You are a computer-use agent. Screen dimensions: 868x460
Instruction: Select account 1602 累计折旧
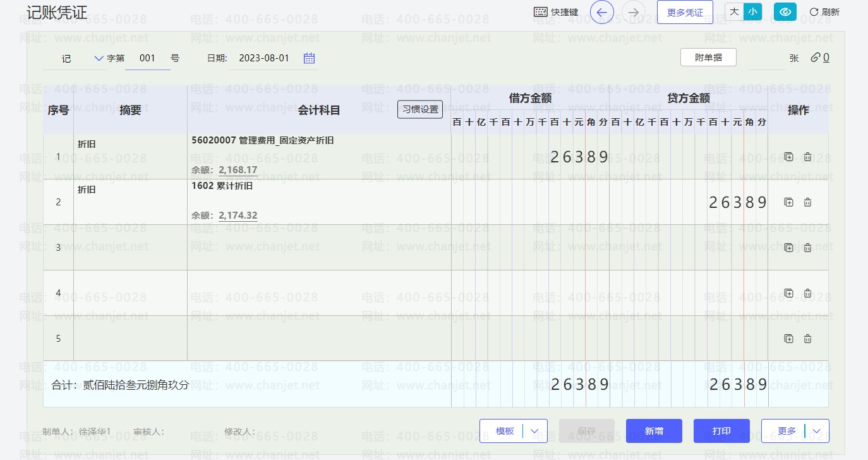[222, 186]
